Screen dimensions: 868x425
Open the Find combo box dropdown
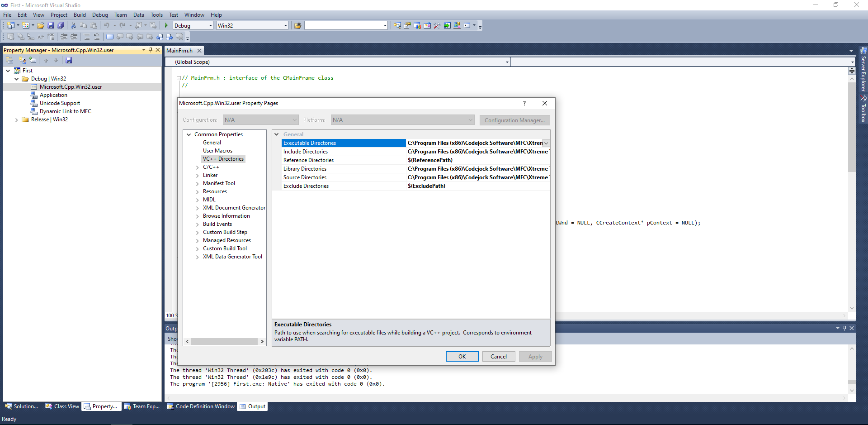[385, 26]
